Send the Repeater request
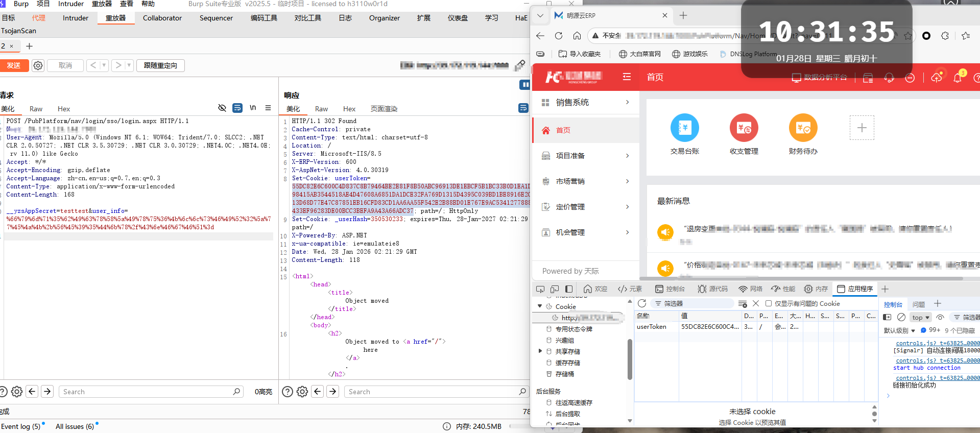This screenshot has width=980, height=433. pos(14,65)
